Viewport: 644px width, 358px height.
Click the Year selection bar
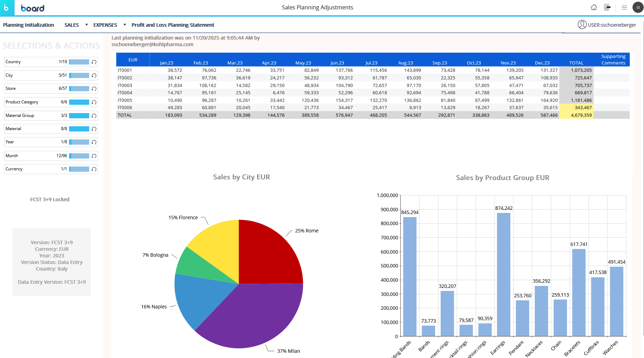click(79, 142)
